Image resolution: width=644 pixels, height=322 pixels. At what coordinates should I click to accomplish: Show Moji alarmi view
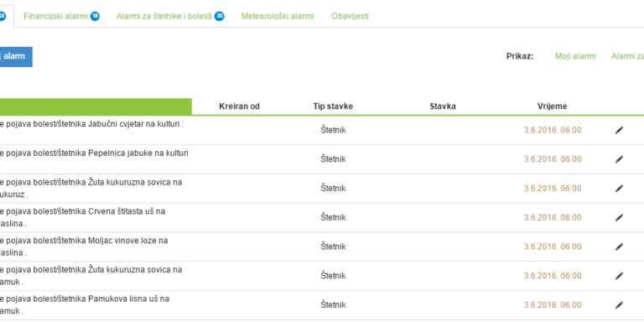575,56
